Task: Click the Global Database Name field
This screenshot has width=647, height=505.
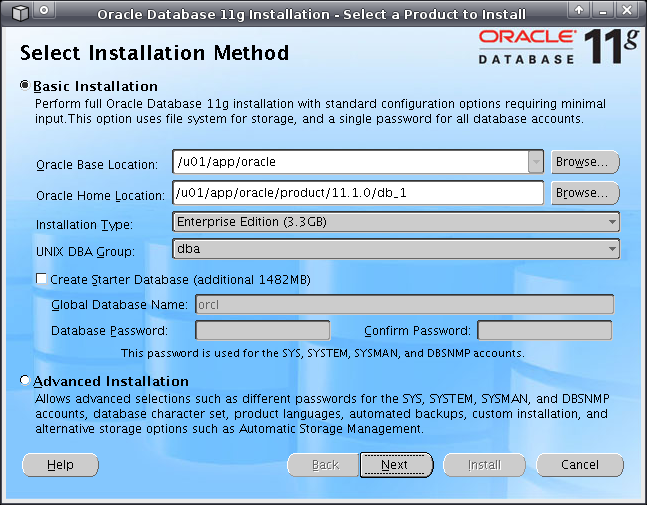Action: click(404, 304)
